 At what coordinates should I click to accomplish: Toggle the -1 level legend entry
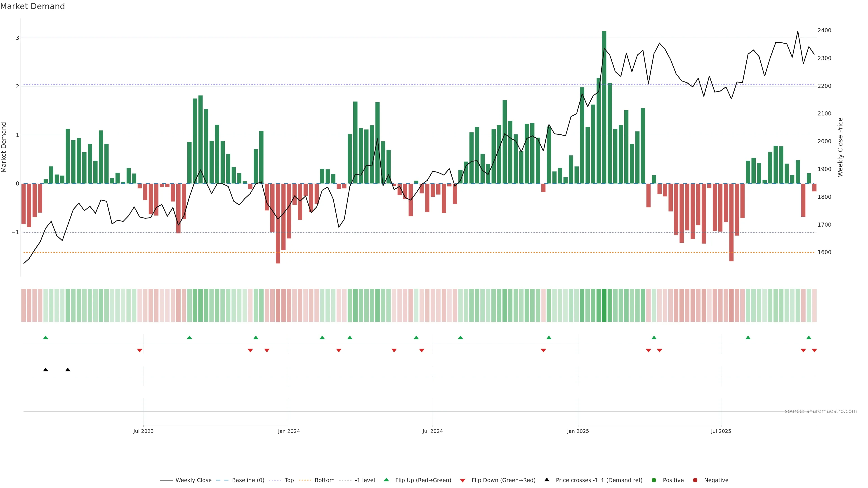(x=365, y=480)
